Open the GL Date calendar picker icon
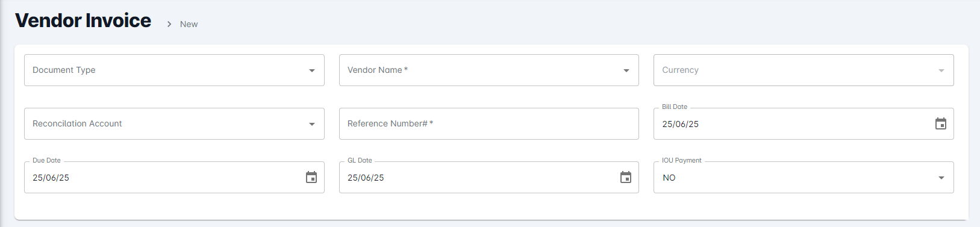 pos(626,178)
